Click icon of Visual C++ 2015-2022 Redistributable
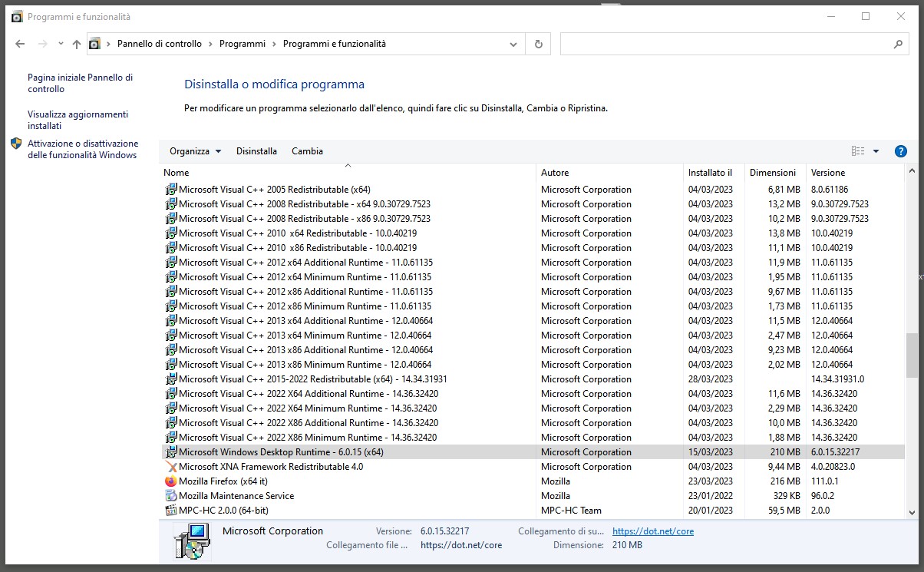Image resolution: width=924 pixels, height=572 pixels. click(x=171, y=379)
